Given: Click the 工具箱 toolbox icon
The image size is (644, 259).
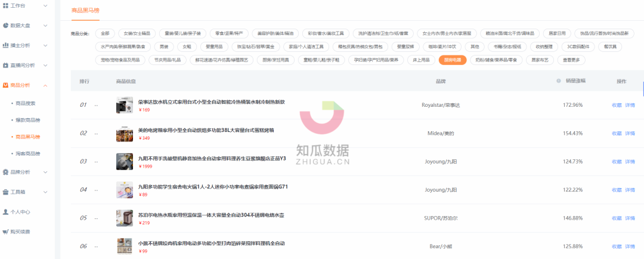Looking at the screenshot, I should tap(6, 192).
